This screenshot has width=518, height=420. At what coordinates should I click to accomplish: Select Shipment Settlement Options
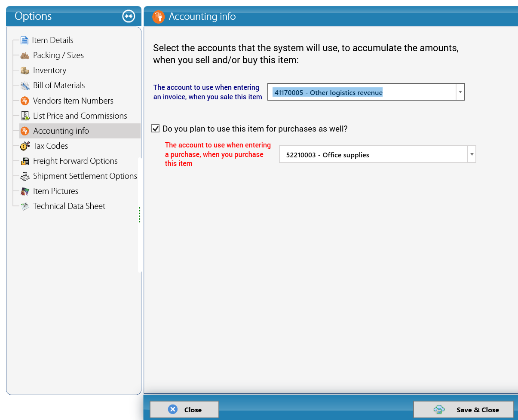[x=85, y=176]
